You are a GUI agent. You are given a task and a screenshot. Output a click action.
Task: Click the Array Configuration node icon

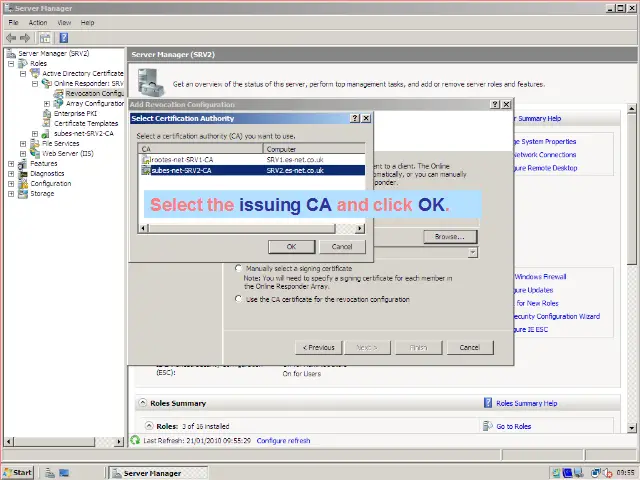(59, 103)
